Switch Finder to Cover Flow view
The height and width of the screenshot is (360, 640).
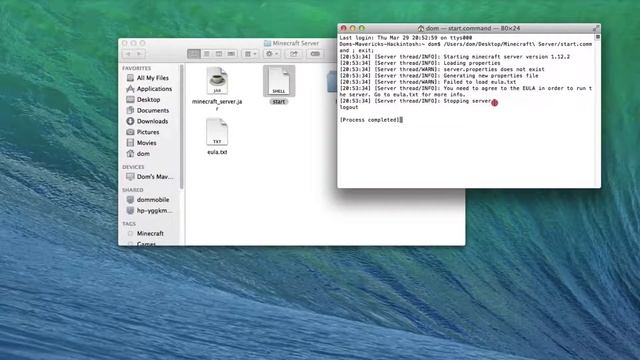(x=231, y=54)
